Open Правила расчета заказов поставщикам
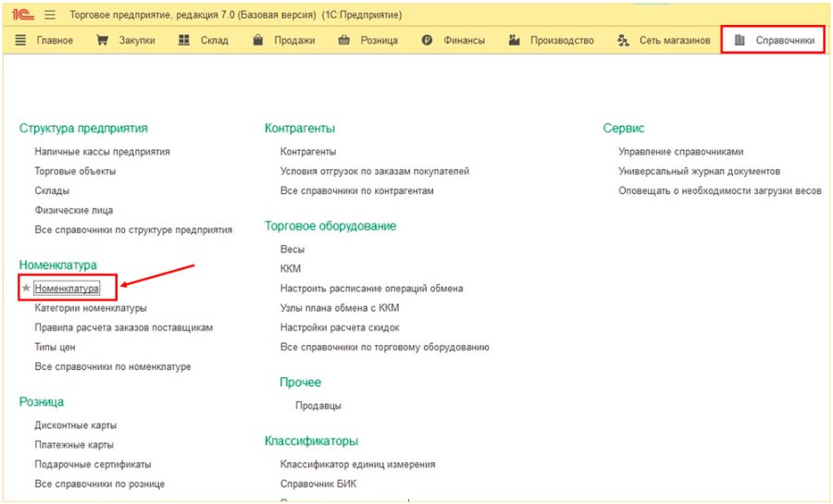This screenshot has height=504, width=833. (x=124, y=328)
